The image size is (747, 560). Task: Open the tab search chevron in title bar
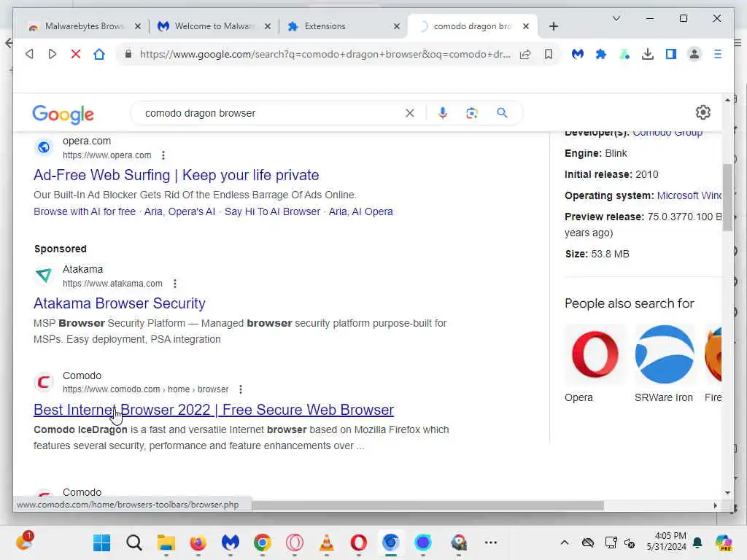616,18
